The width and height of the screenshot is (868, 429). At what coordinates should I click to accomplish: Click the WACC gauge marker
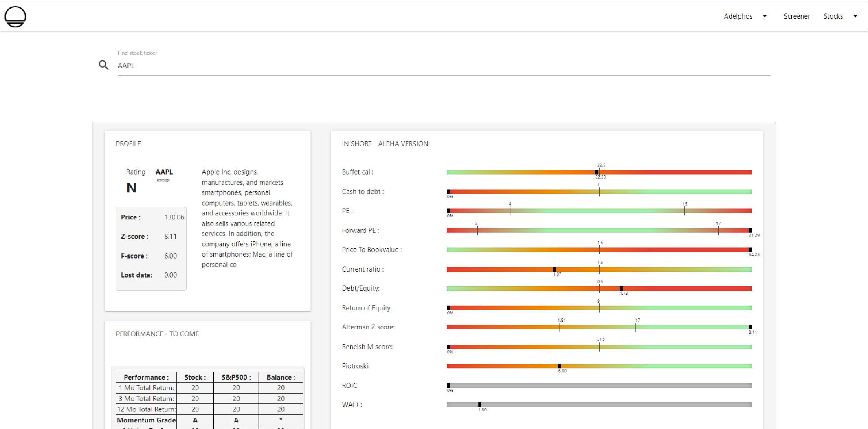coord(480,405)
